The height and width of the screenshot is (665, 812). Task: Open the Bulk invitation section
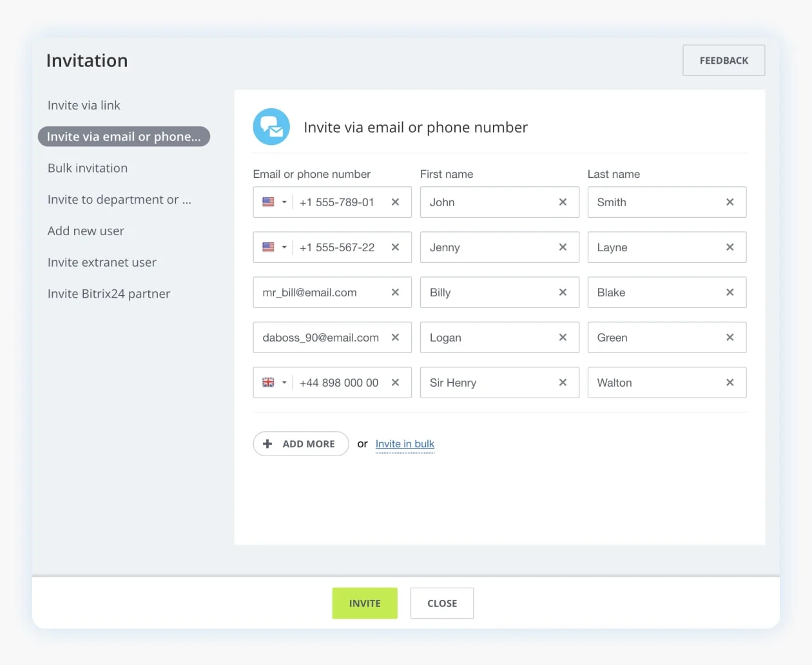[x=88, y=168]
